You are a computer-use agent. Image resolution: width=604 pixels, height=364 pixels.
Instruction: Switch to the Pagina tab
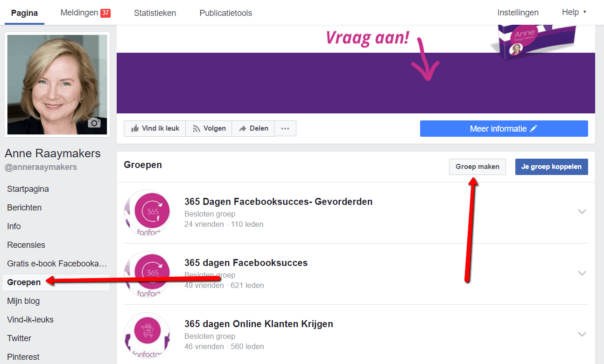(24, 13)
